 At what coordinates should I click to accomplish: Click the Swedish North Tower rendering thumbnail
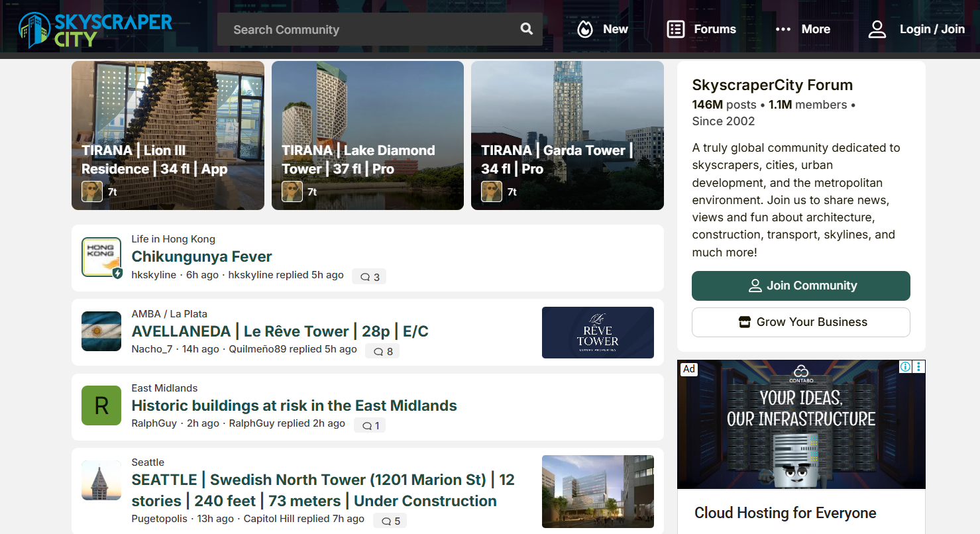coord(598,492)
